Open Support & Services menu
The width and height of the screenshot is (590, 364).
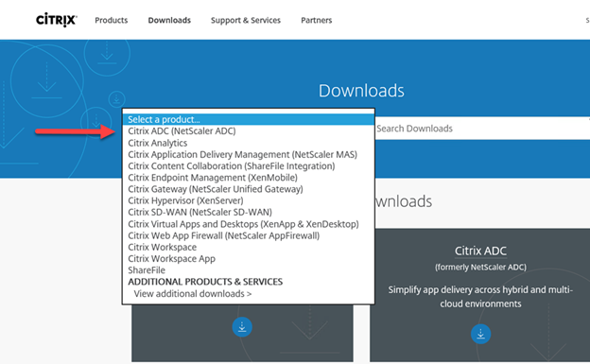tap(246, 20)
